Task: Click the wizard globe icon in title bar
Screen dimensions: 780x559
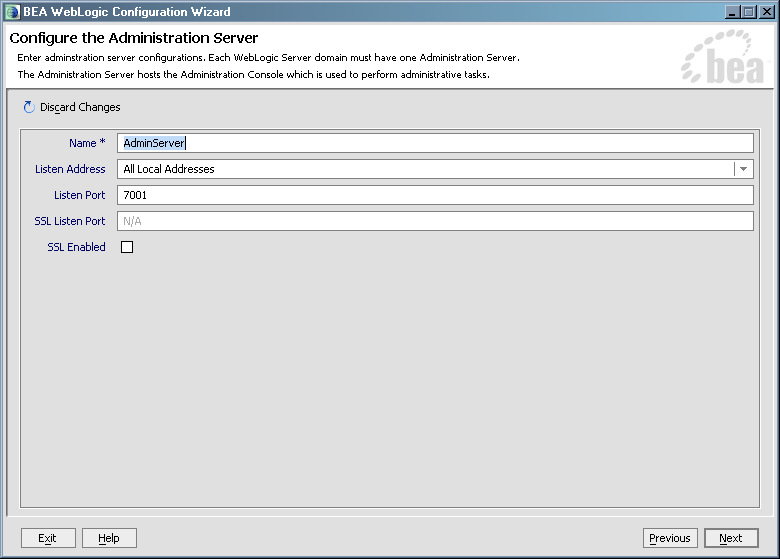Action: tap(12, 12)
